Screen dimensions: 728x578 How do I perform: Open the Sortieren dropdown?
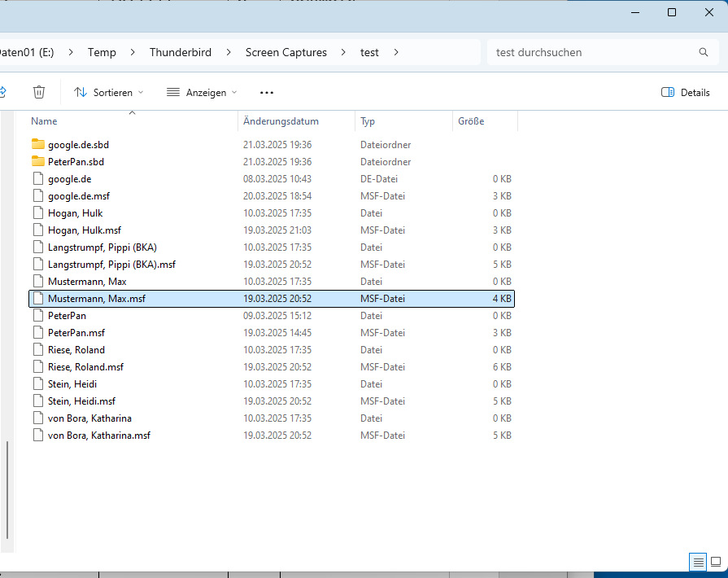click(x=109, y=92)
